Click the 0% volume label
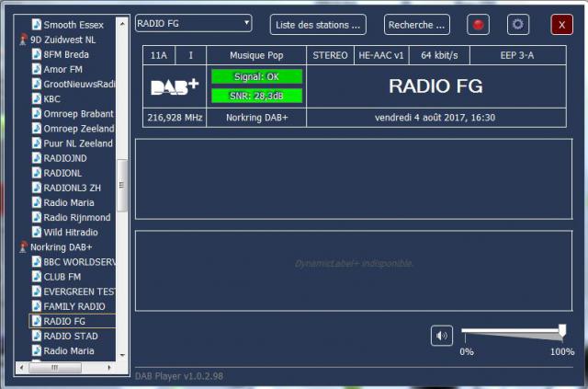The height and width of the screenshot is (389, 588). click(x=467, y=352)
